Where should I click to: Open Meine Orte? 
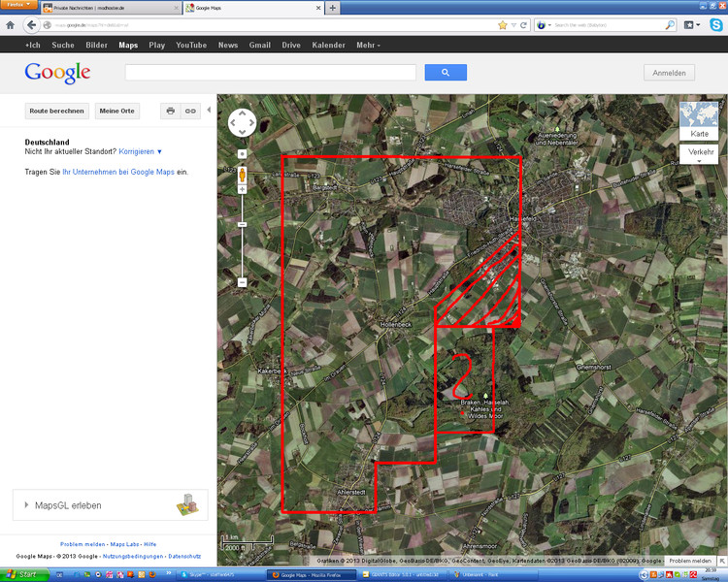coord(117,111)
